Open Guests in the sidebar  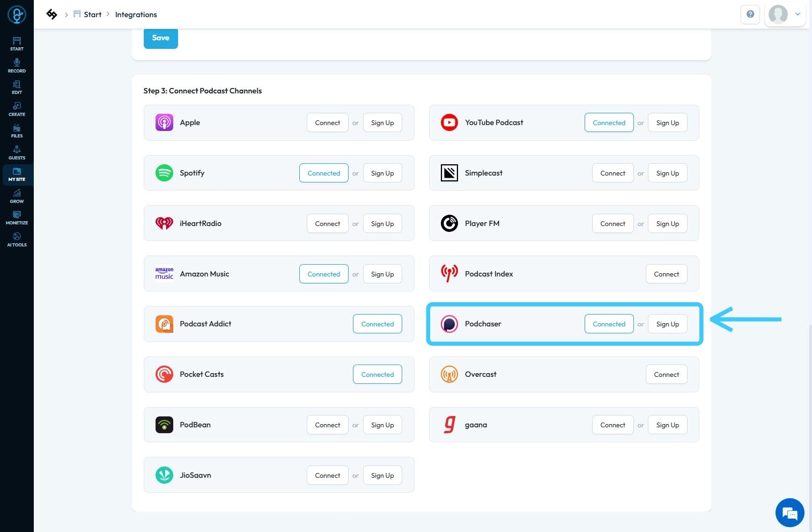pos(17,153)
